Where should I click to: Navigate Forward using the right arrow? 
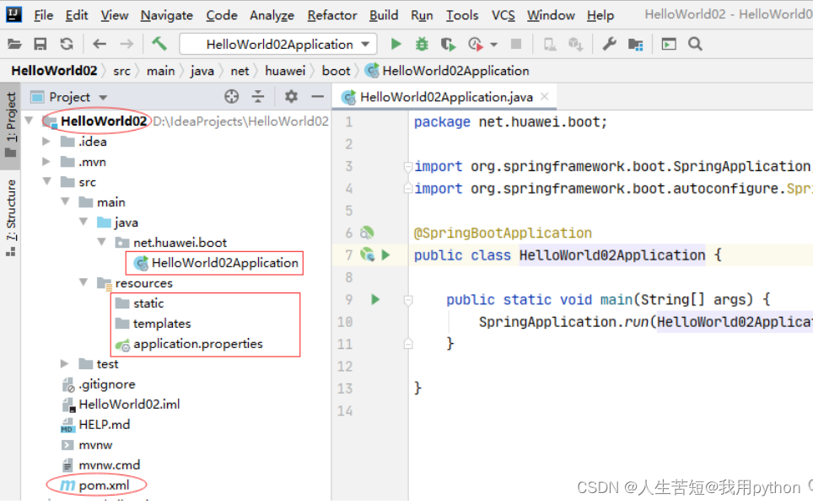click(x=127, y=44)
